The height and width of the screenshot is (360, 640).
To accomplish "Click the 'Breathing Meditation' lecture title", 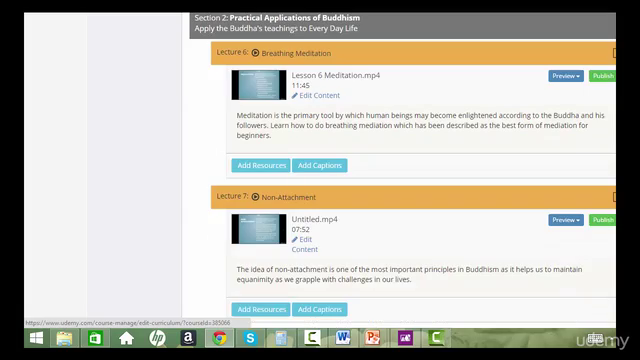I will [x=296, y=53].
